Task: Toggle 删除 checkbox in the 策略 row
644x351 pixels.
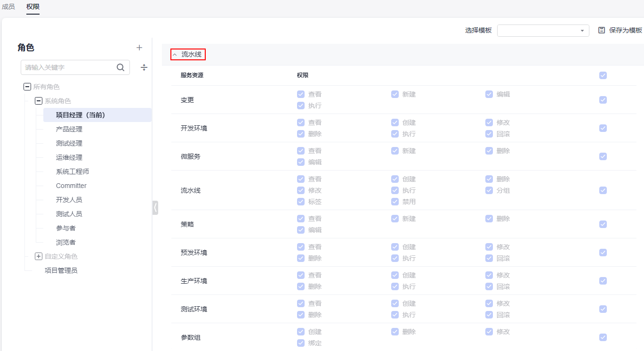Action: click(x=489, y=219)
